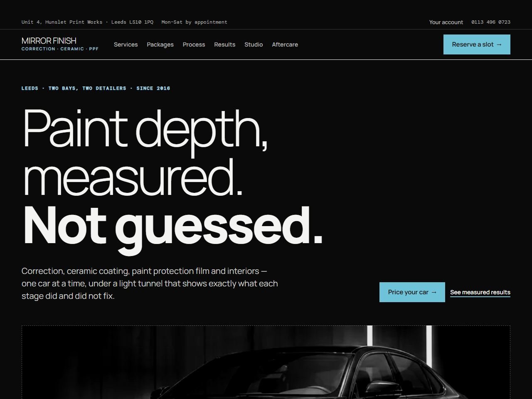Open Your account link

(x=446, y=22)
